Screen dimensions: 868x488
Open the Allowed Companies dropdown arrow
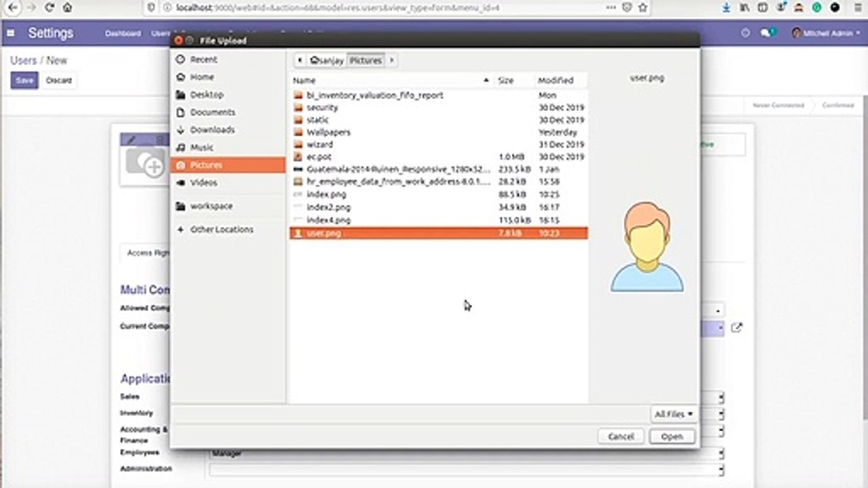pos(717,311)
